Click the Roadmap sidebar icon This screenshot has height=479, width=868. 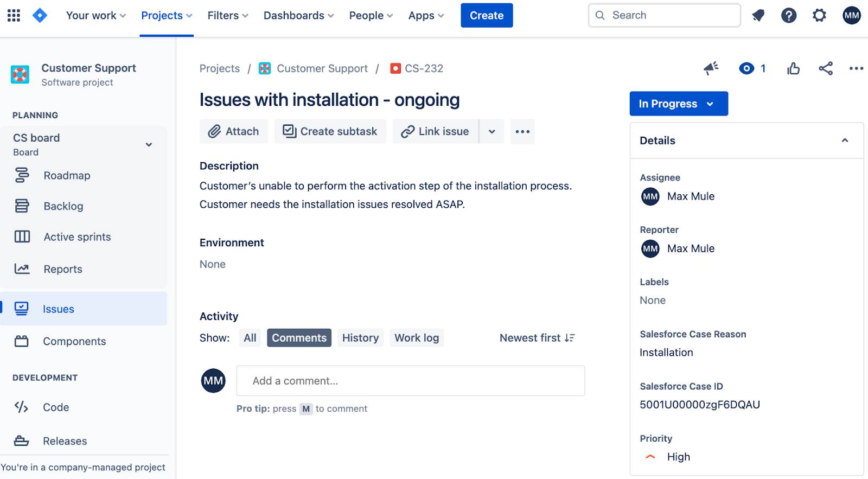[22, 175]
